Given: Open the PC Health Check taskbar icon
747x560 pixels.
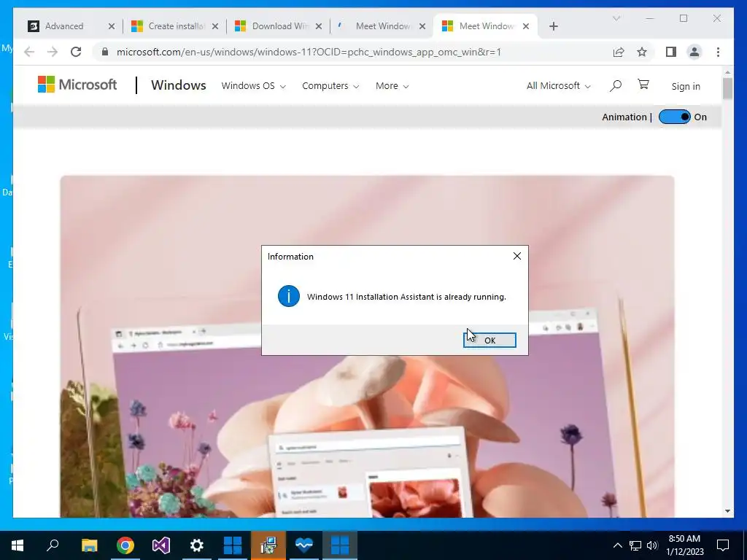Looking at the screenshot, I should click(304, 545).
